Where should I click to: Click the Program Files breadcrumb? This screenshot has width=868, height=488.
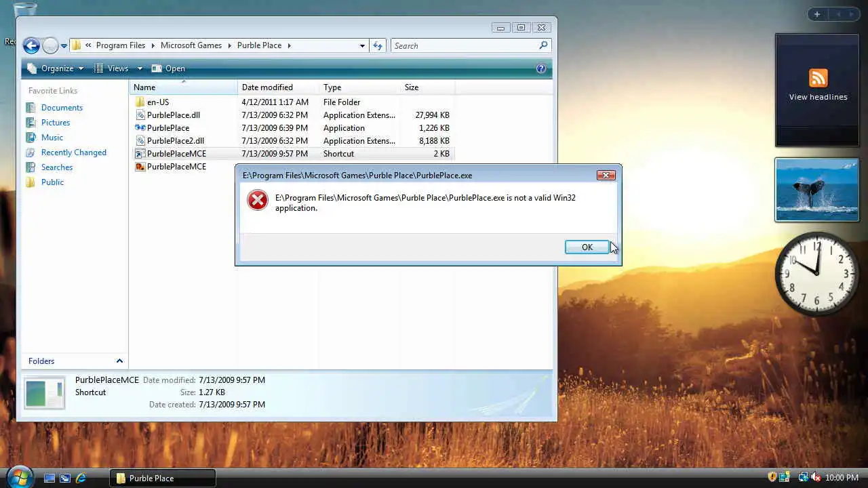(x=121, y=45)
